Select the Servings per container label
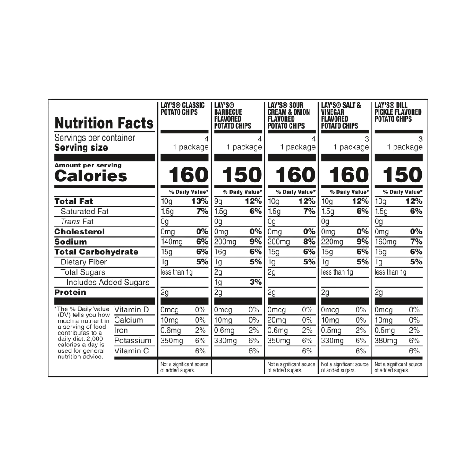The image size is (476, 476). pos(95,138)
